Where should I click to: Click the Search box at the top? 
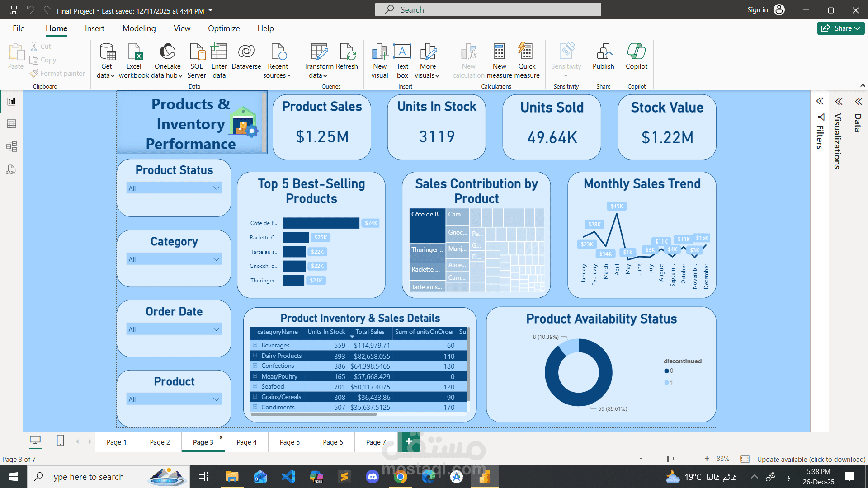coord(488,9)
